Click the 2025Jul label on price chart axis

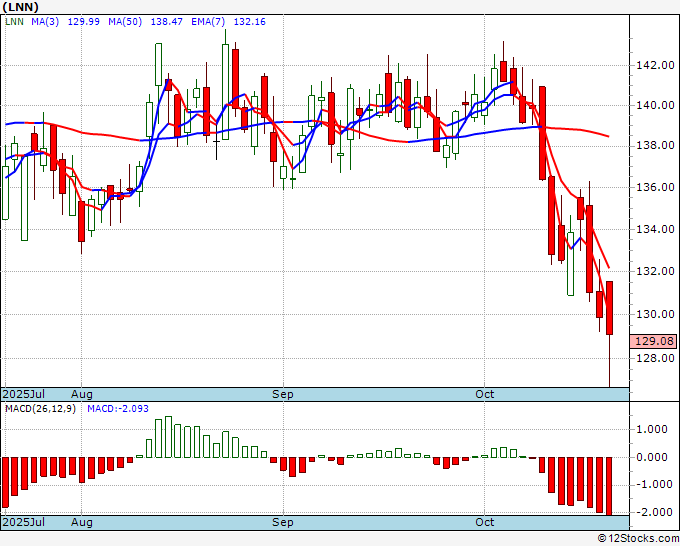click(24, 394)
